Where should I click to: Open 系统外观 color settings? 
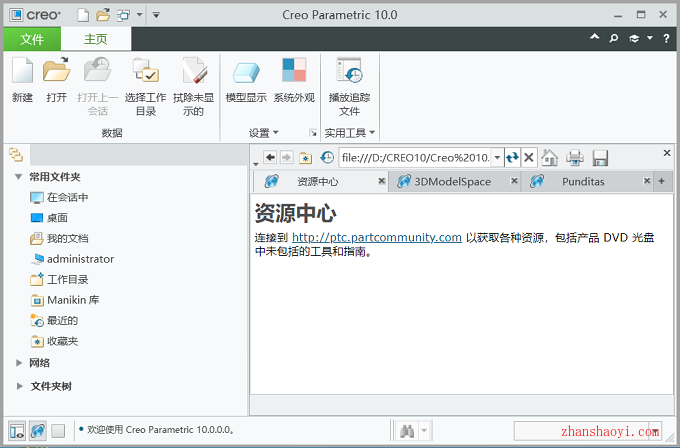[294, 80]
